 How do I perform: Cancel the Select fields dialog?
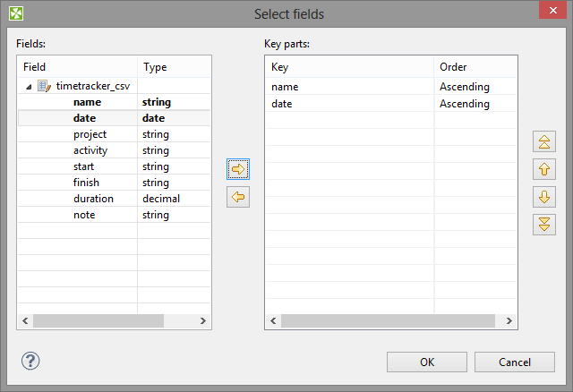[x=515, y=362]
